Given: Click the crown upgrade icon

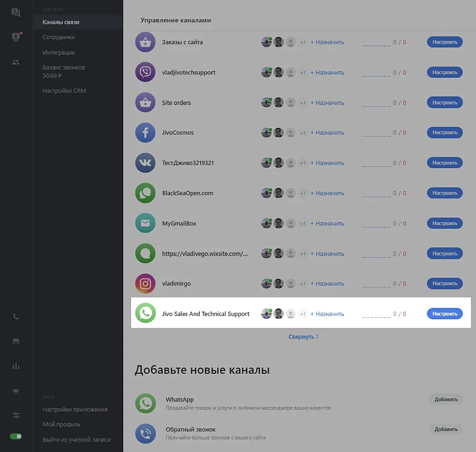Looking at the screenshot, I should click(16, 391).
